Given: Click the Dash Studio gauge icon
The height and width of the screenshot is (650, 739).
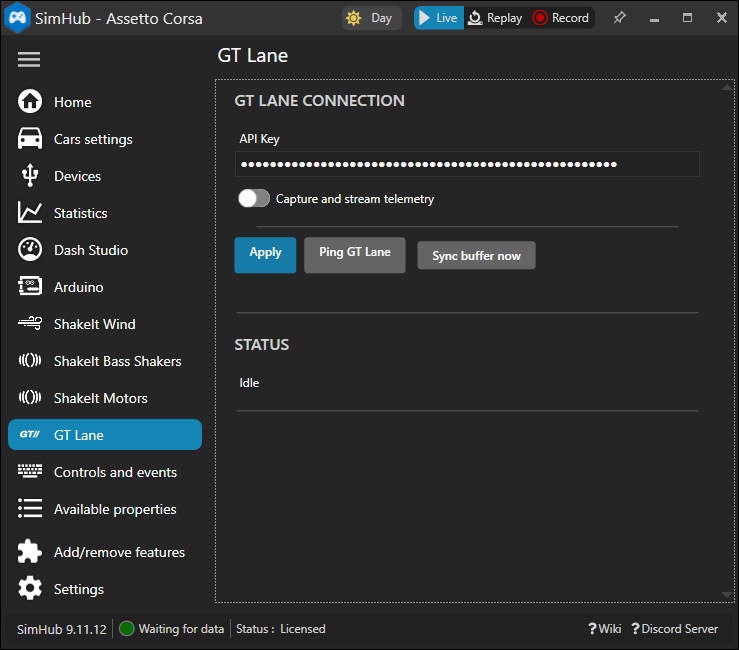Looking at the screenshot, I should 30,249.
